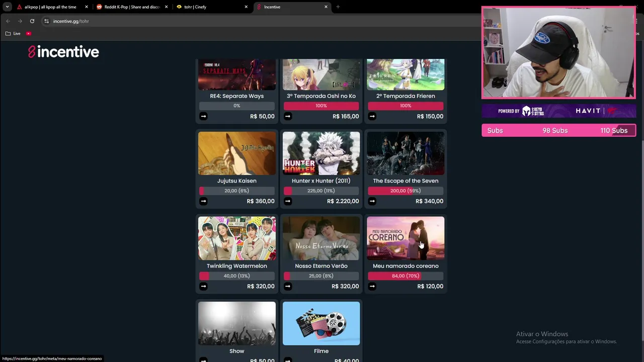Open YouTube bookmark icon in bookmarks bar

coord(29,34)
